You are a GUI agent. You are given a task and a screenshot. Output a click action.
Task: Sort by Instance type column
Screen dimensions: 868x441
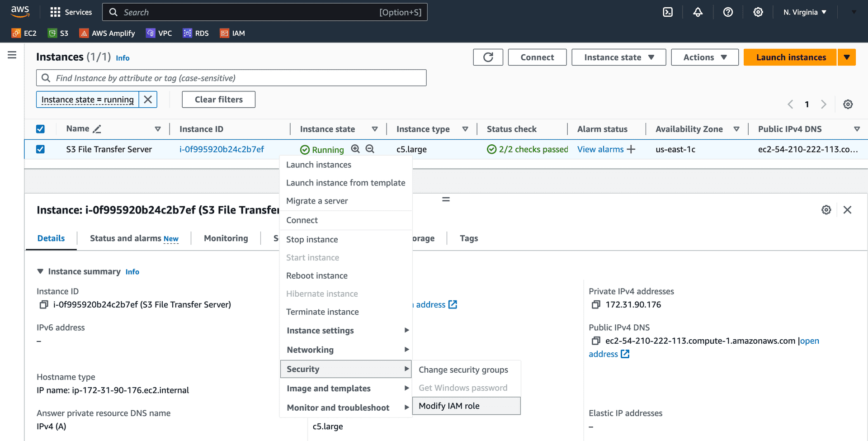465,129
